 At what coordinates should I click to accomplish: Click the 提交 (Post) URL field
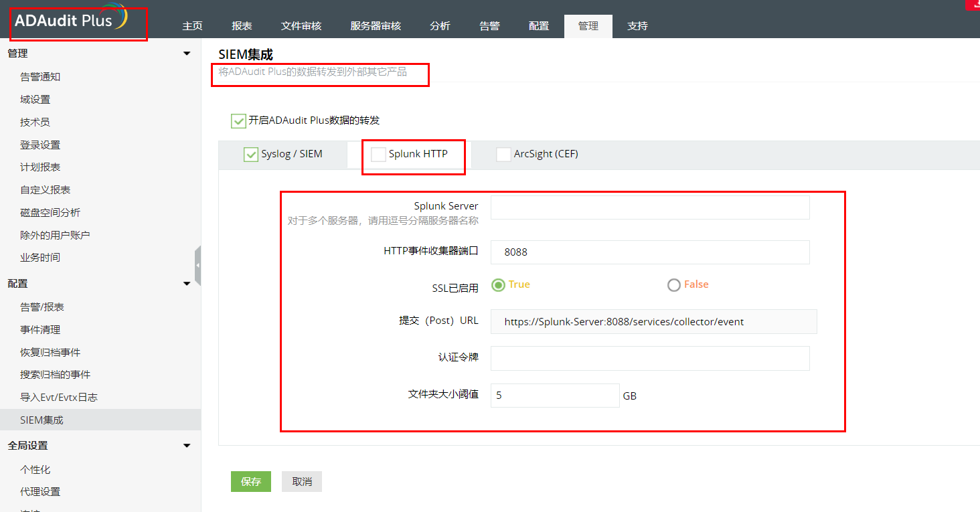[x=654, y=321]
